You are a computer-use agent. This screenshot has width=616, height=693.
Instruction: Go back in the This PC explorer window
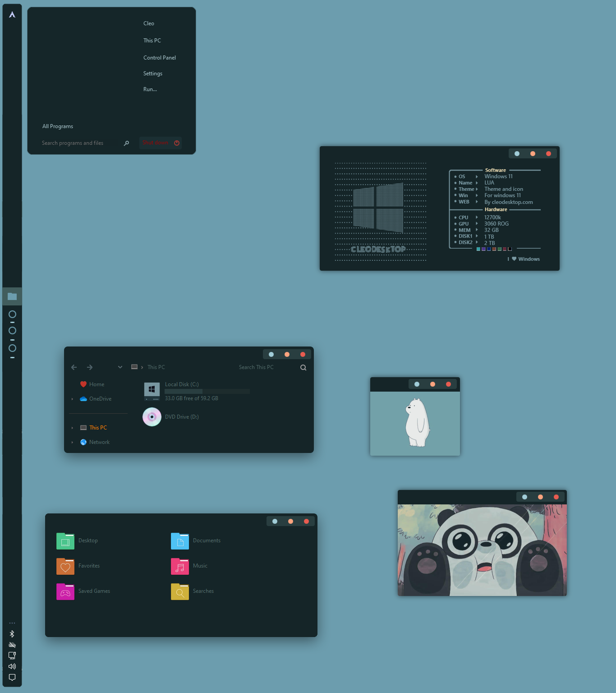[x=74, y=367]
